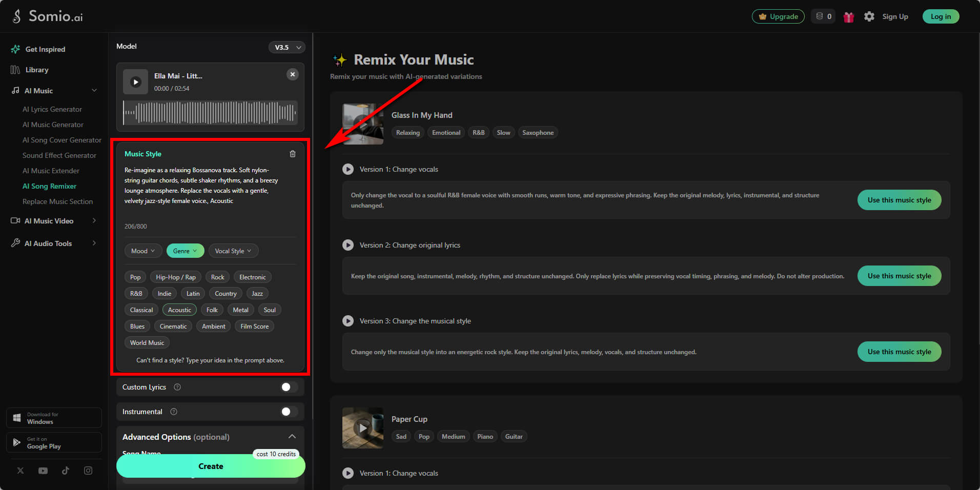Select the Acoustic genre tag
This screenshot has height=490, width=980.
pos(179,310)
